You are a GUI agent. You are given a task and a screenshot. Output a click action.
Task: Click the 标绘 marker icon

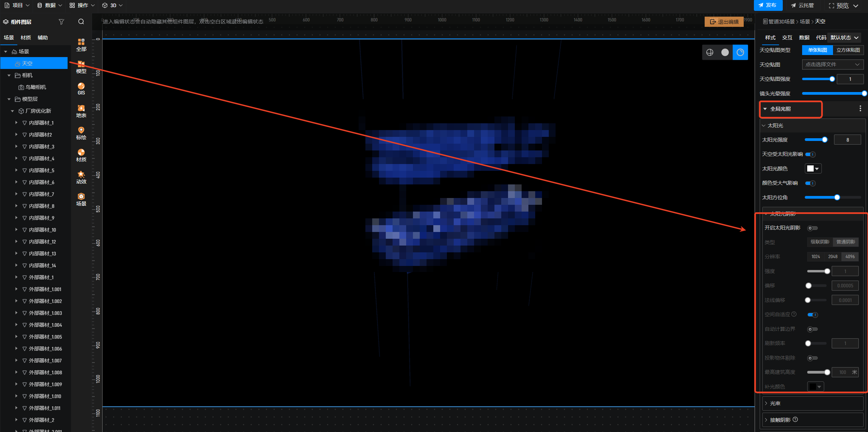tap(81, 133)
